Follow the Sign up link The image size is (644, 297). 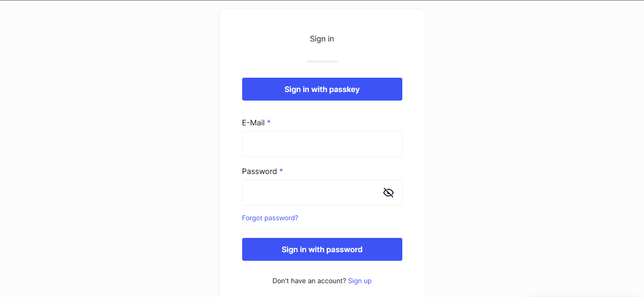359,280
